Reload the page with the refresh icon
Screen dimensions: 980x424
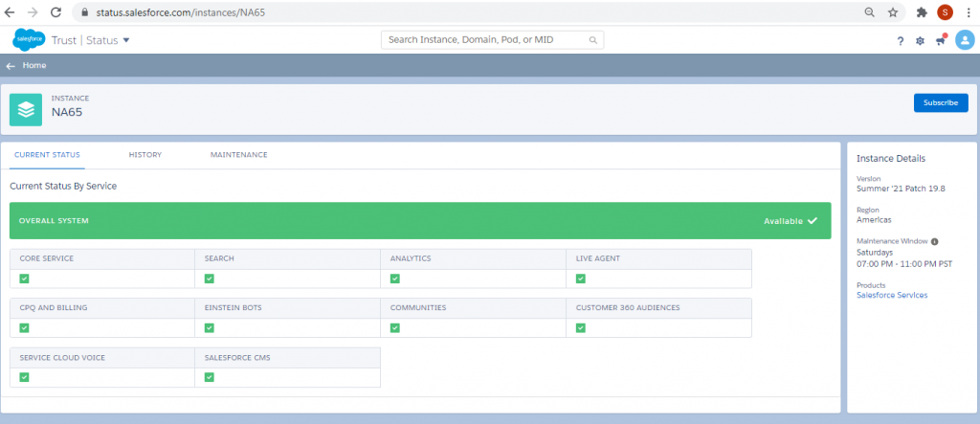[x=56, y=12]
